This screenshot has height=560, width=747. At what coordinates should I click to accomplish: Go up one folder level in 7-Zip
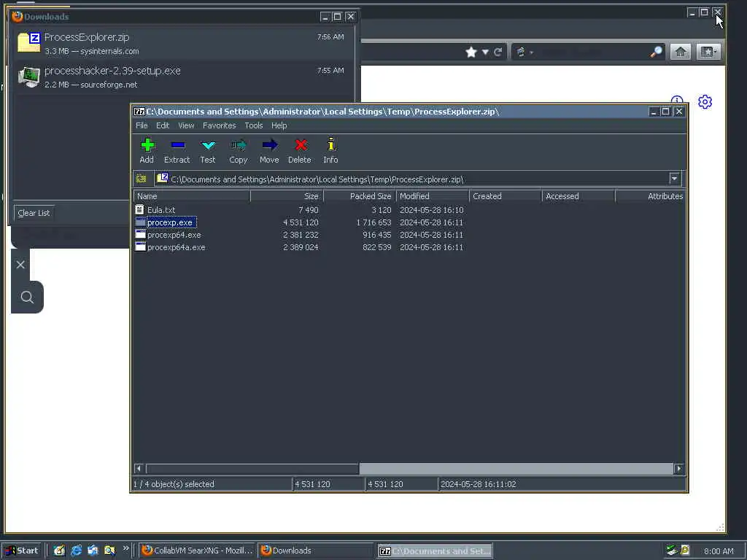141,179
